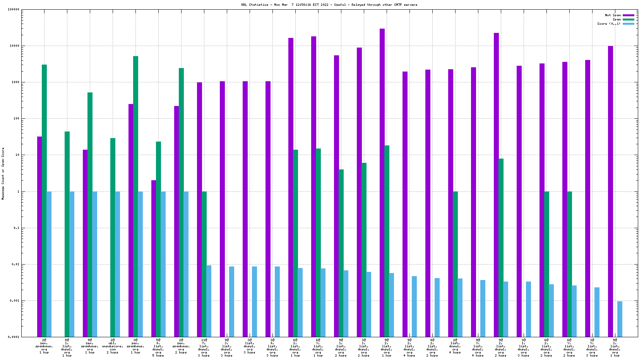Image resolution: width=644 pixels, height=362 pixels.
Task: Click the 100000 y-axis tick label
Action: (14, 9)
